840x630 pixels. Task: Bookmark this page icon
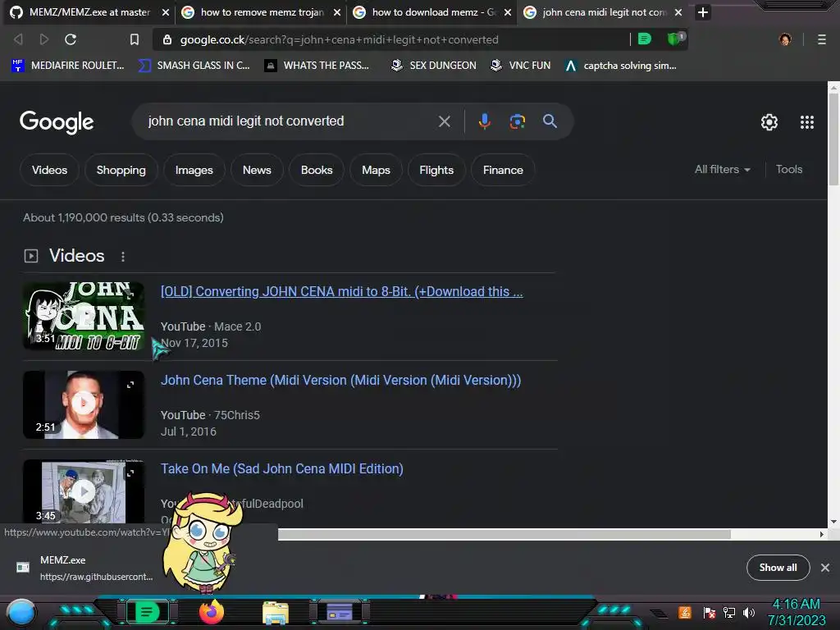135,39
